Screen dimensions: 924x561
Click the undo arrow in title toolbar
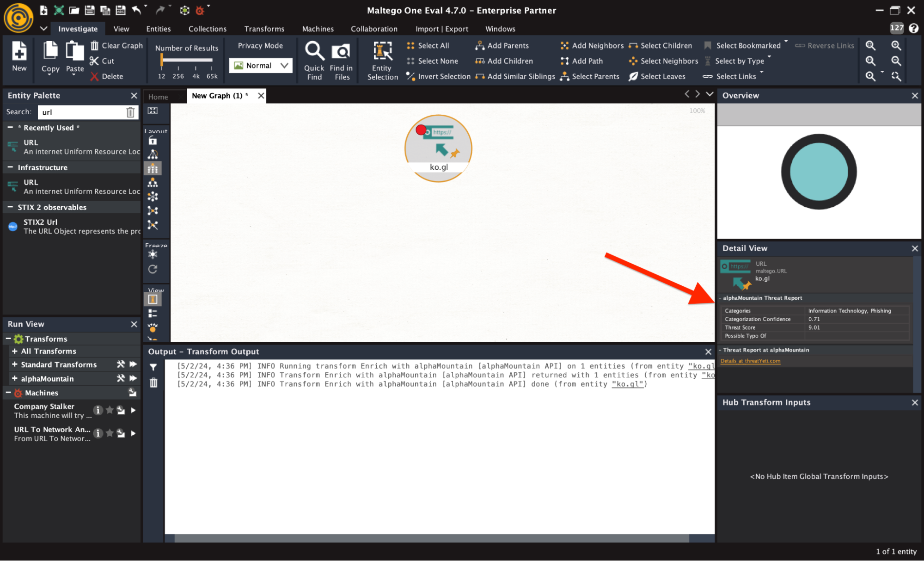point(136,10)
